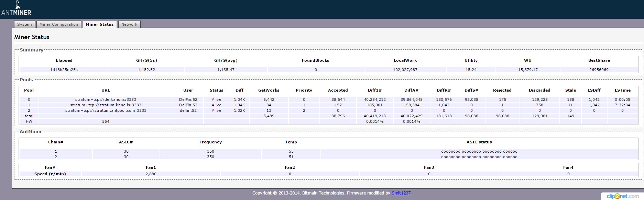The height and width of the screenshot is (200, 644).
Task: Click the GetWorks value 5,442
Action: point(269,99)
